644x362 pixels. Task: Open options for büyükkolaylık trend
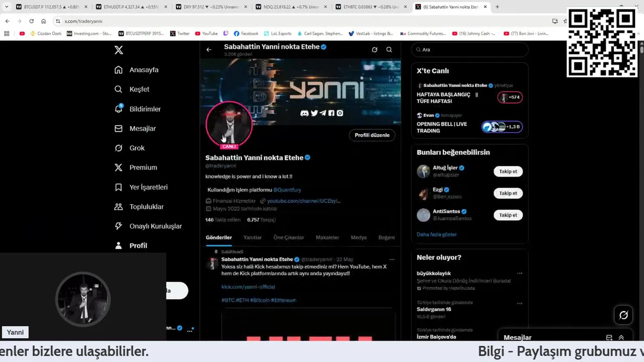pos(520,274)
